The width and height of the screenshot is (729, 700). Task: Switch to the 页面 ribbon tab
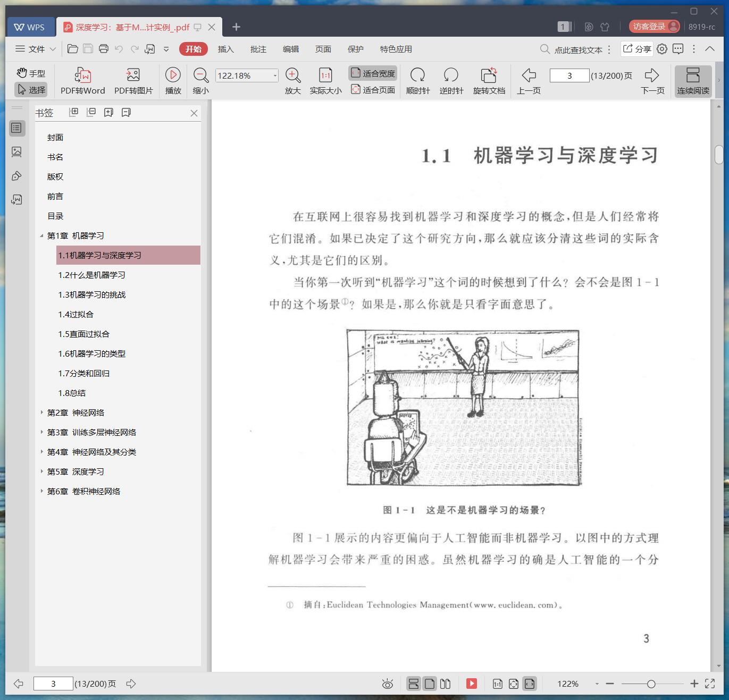tap(323, 49)
